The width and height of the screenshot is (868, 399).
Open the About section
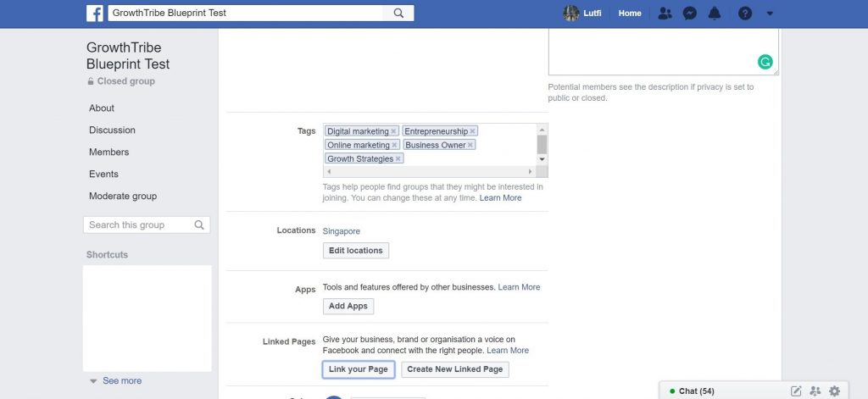(x=102, y=108)
